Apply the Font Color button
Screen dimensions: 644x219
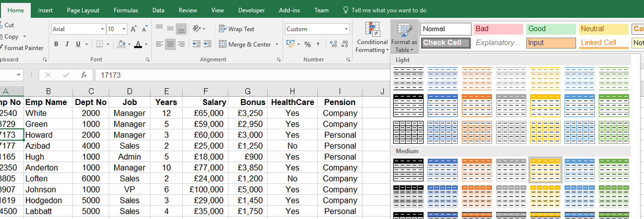[x=138, y=44]
